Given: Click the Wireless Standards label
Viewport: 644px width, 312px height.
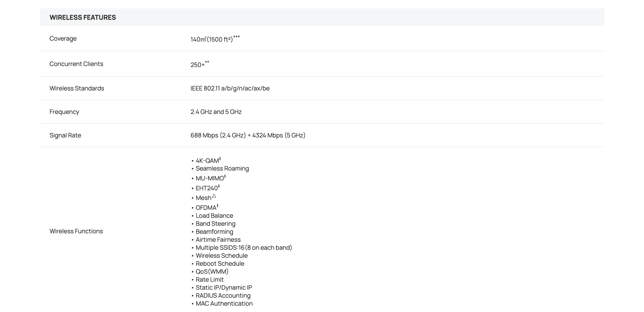Looking at the screenshot, I should (x=77, y=88).
